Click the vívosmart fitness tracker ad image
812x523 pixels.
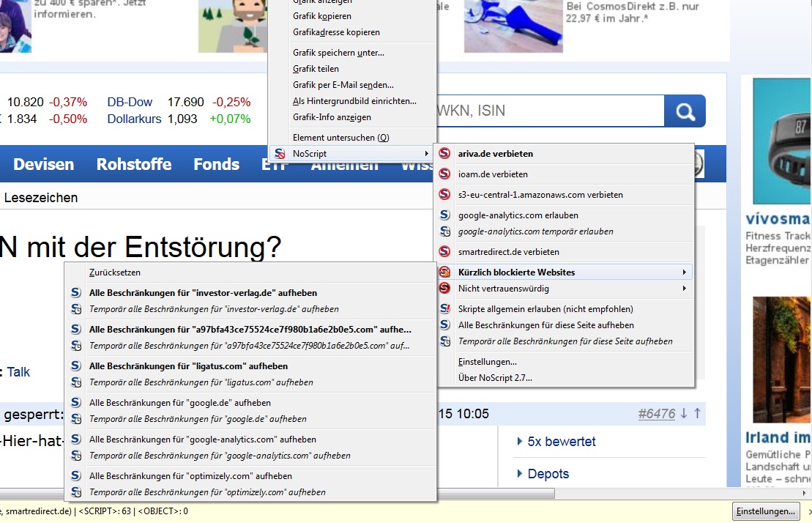pos(782,141)
